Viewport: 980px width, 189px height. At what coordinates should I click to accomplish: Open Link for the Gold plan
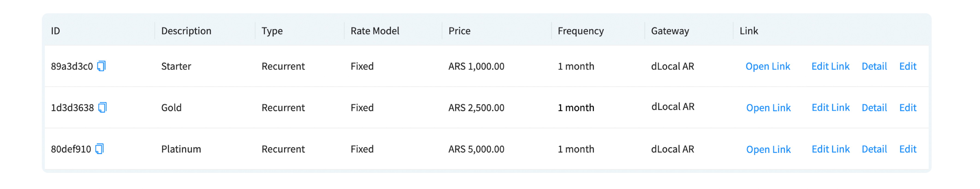pyautogui.click(x=768, y=108)
